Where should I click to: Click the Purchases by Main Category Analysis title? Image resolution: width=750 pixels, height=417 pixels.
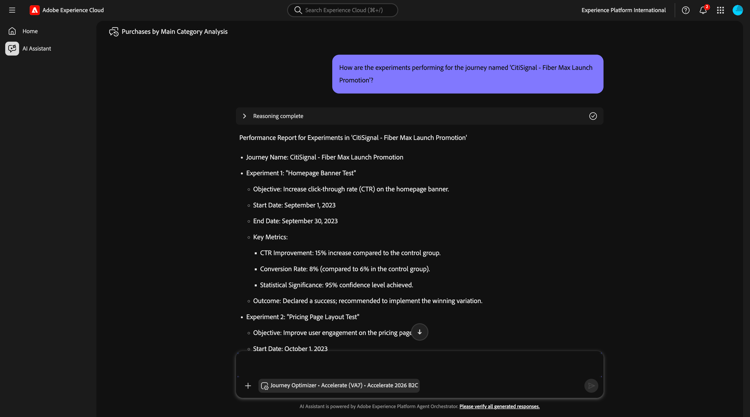point(175,32)
